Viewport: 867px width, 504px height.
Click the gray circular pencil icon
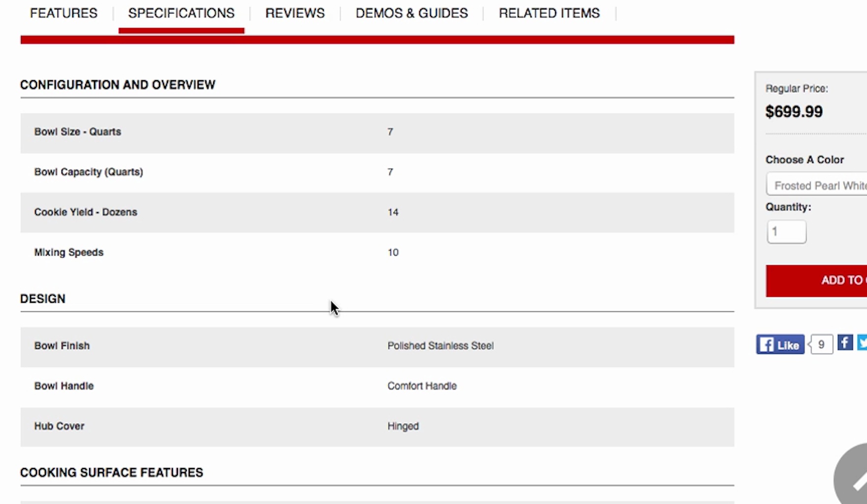point(852,477)
